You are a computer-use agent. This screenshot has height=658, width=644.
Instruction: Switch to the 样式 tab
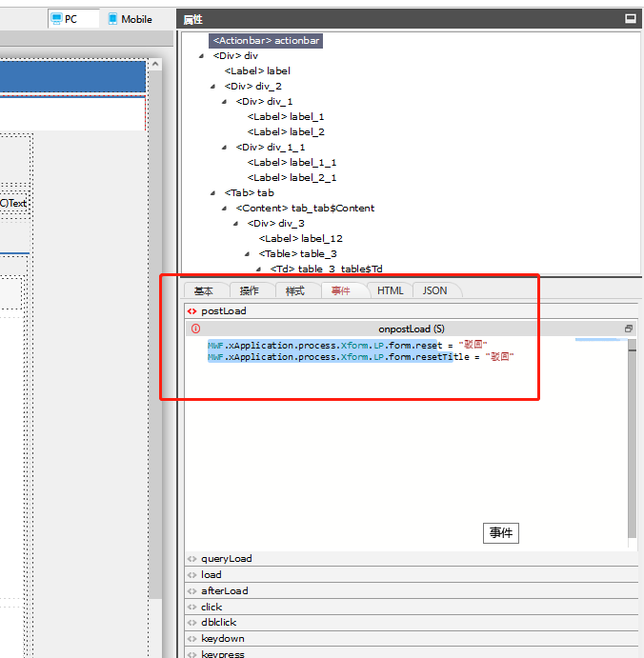tap(295, 290)
